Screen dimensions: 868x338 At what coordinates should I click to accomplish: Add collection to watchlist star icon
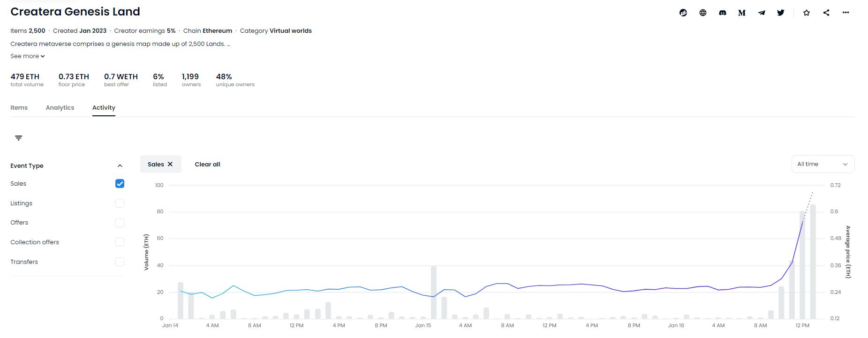click(x=807, y=13)
